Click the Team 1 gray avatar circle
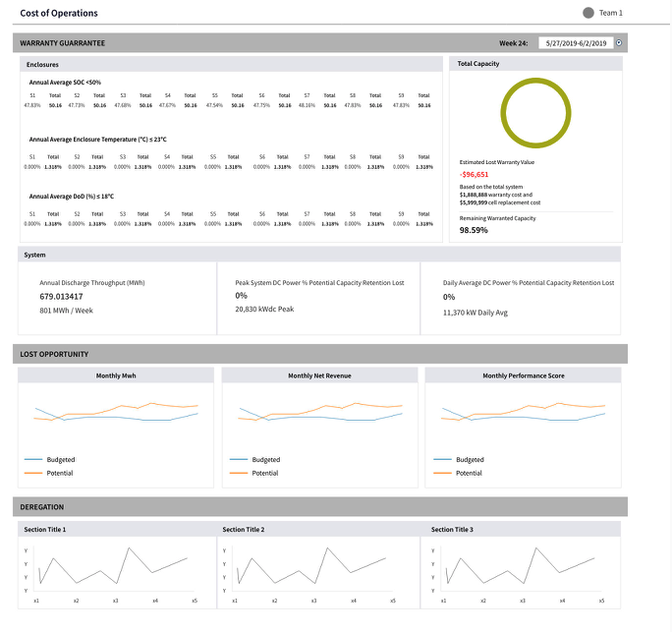The width and height of the screenshot is (672, 632). tap(588, 13)
